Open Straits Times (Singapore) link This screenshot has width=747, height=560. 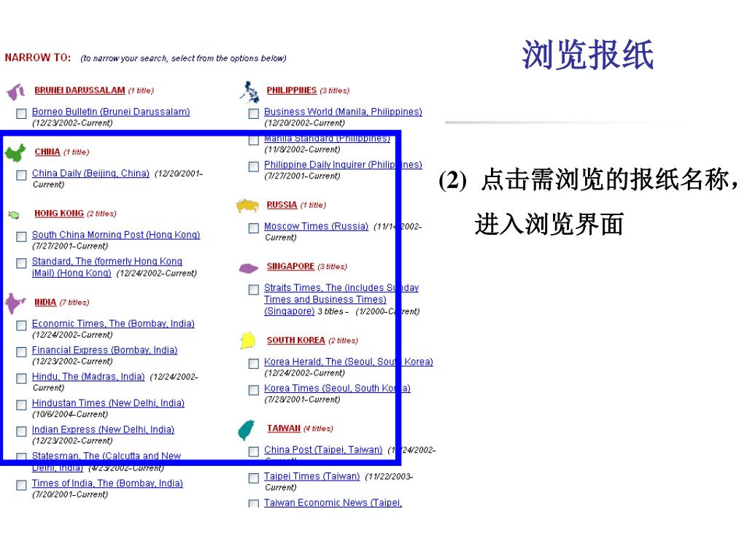click(x=341, y=299)
